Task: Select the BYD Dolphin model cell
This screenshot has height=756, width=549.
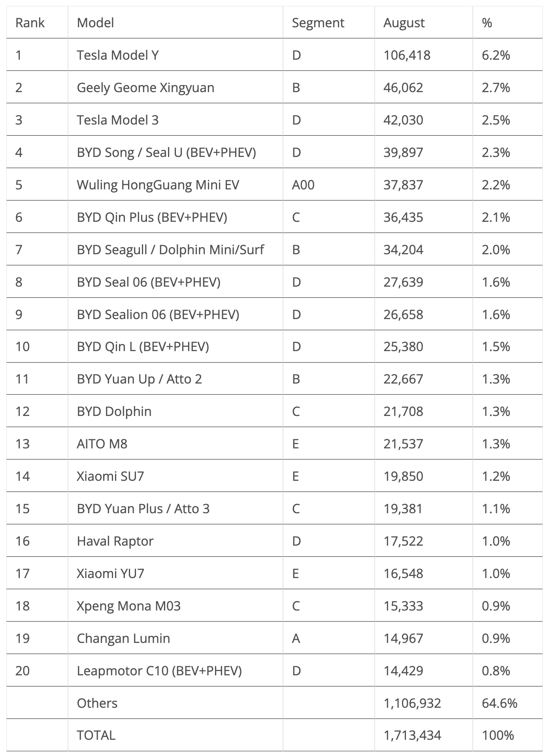Action: pyautogui.click(x=114, y=411)
